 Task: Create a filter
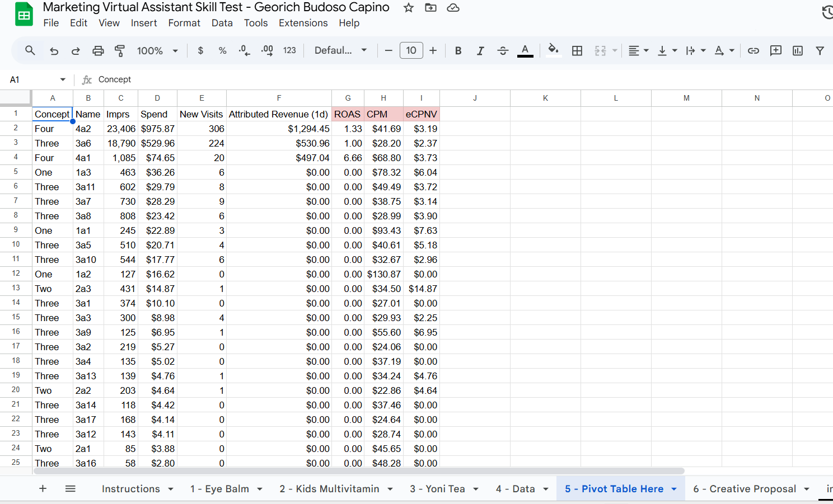(x=820, y=51)
